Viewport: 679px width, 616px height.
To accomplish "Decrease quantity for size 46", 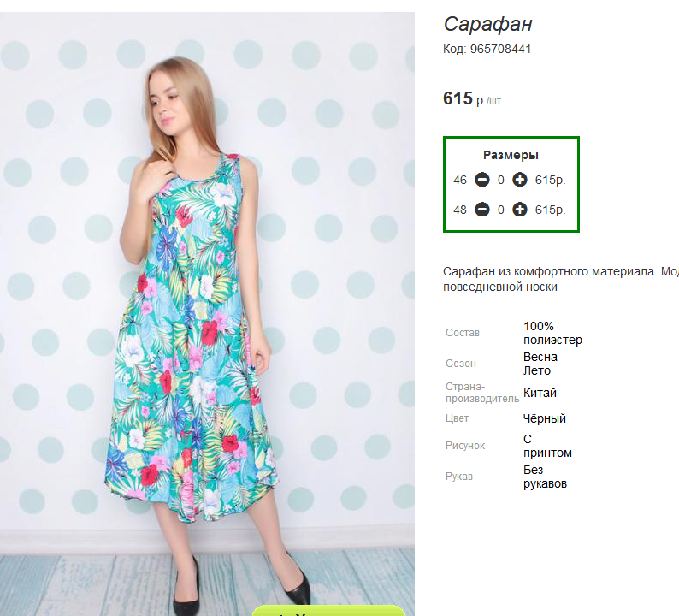I will coord(482,180).
